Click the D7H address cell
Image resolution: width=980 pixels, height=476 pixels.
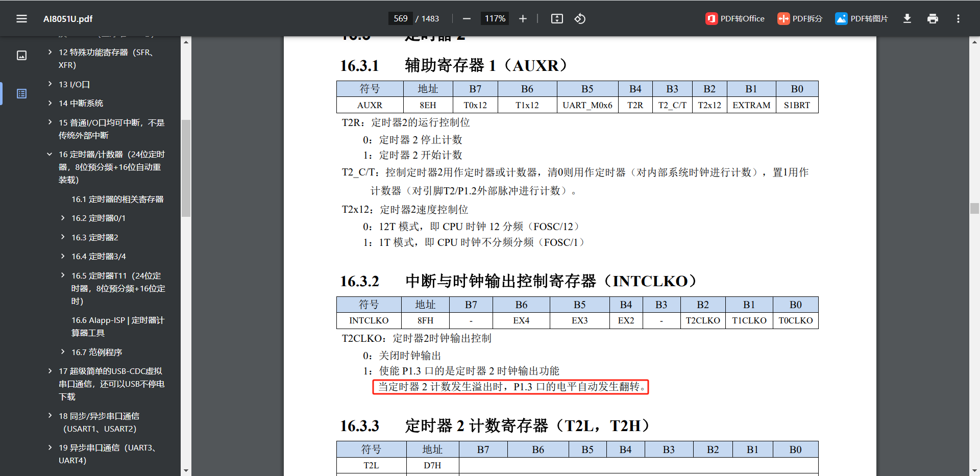point(432,465)
